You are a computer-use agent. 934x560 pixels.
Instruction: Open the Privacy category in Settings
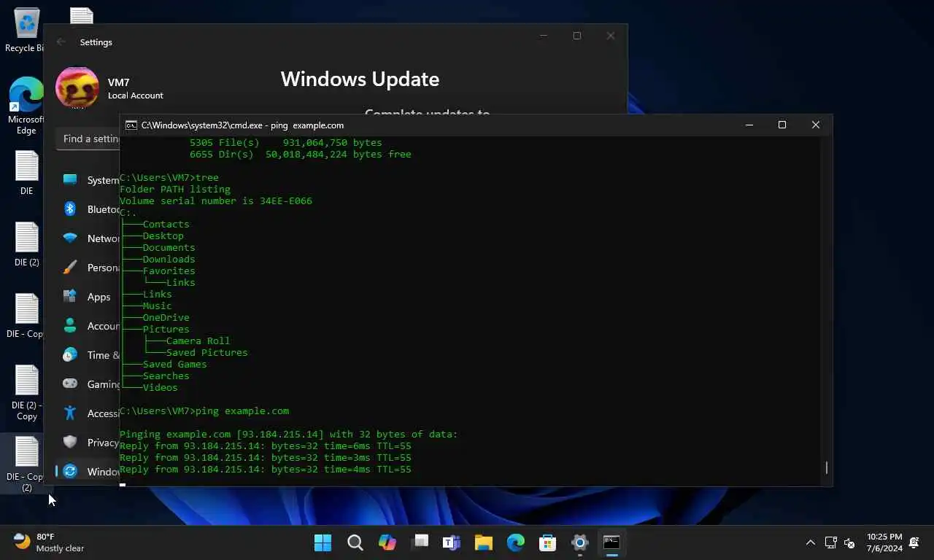[88, 443]
